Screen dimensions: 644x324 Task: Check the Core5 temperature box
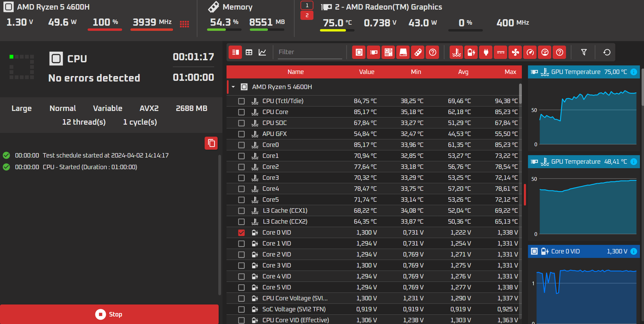point(241,200)
